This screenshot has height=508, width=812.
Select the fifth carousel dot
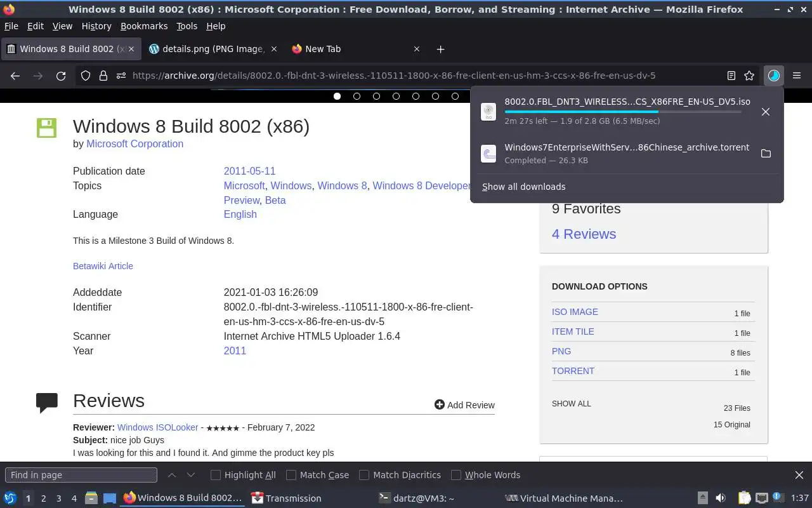click(x=416, y=97)
